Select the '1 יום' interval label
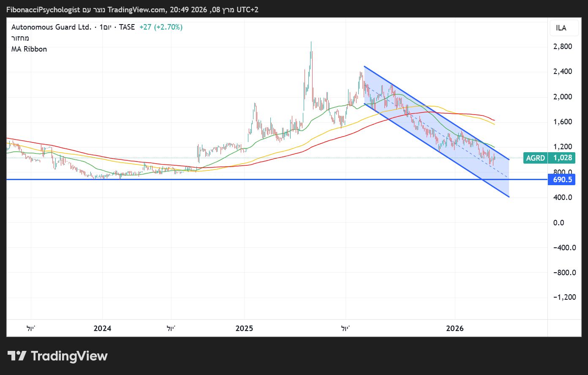This screenshot has height=375, width=588. tap(105, 27)
